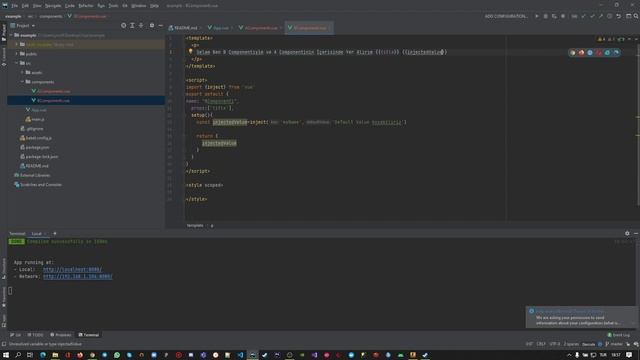Select main.js in project tree
The height and width of the screenshot is (360, 640).
[x=38, y=119]
